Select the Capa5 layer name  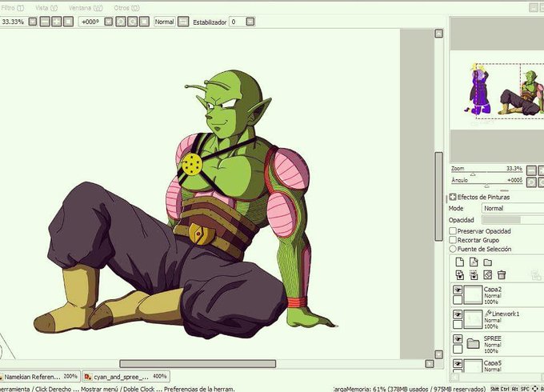pyautogui.click(x=492, y=363)
